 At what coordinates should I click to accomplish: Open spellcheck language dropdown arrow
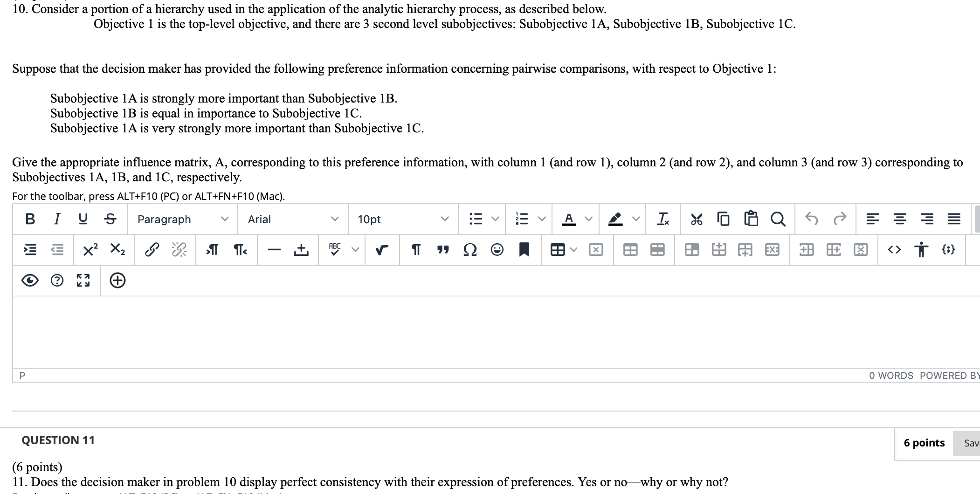[x=355, y=250]
